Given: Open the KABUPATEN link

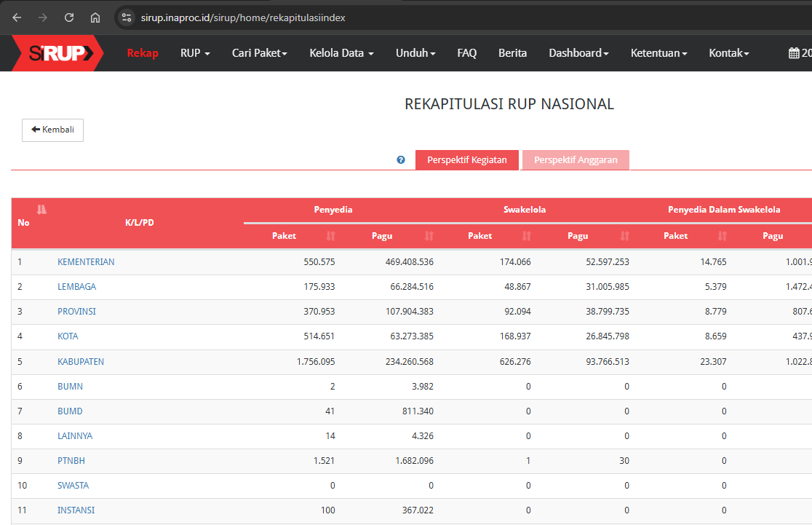Looking at the screenshot, I should [81, 362].
